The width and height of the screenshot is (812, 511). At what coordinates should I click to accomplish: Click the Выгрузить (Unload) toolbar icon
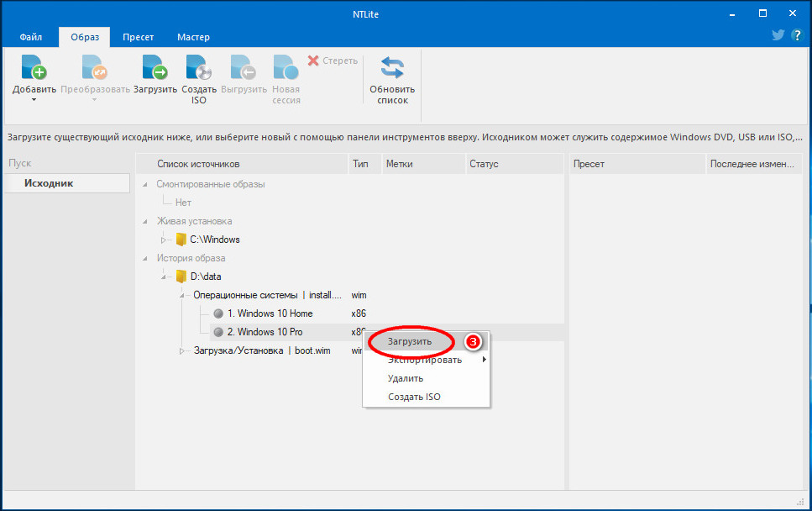[244, 67]
